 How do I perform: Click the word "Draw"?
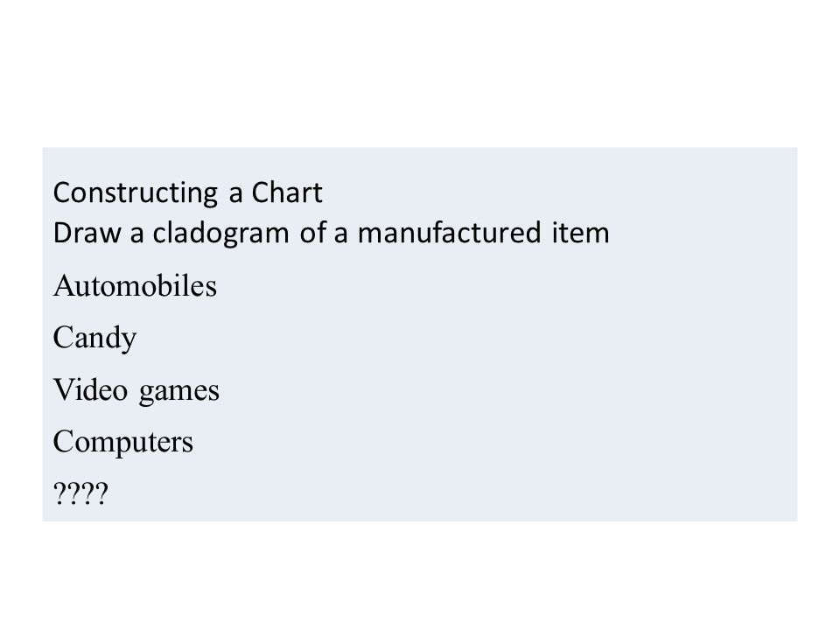[87, 233]
